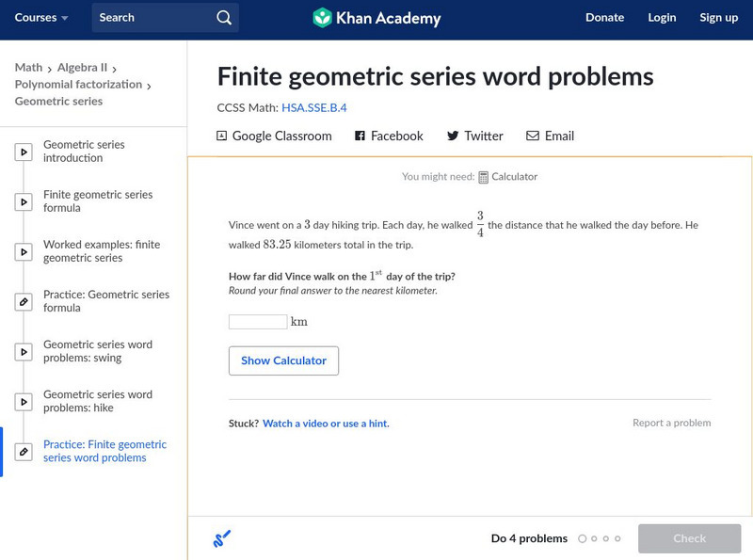This screenshot has height=560, width=753.
Task: Click the Google Classroom share icon
Action: [x=222, y=136]
